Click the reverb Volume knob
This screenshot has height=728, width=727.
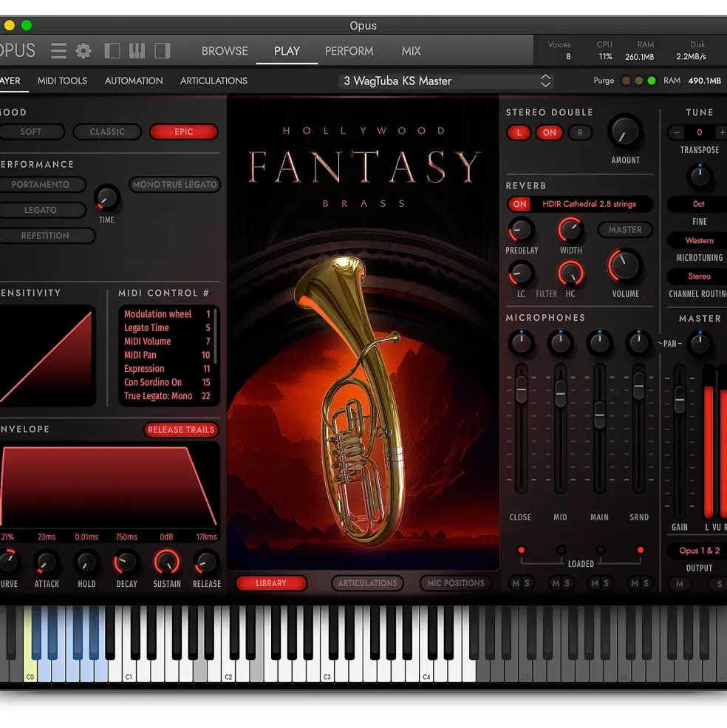[x=625, y=266]
